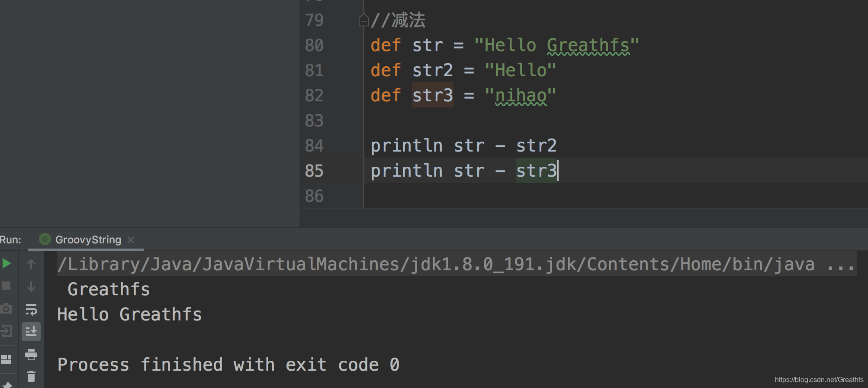
Task: Click the console output "Hello Greathfs"
Action: point(130,314)
